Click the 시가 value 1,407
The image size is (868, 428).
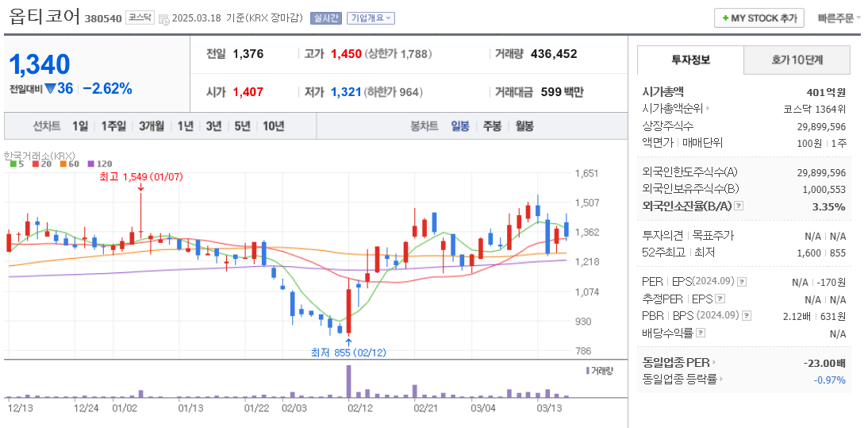[x=248, y=92]
